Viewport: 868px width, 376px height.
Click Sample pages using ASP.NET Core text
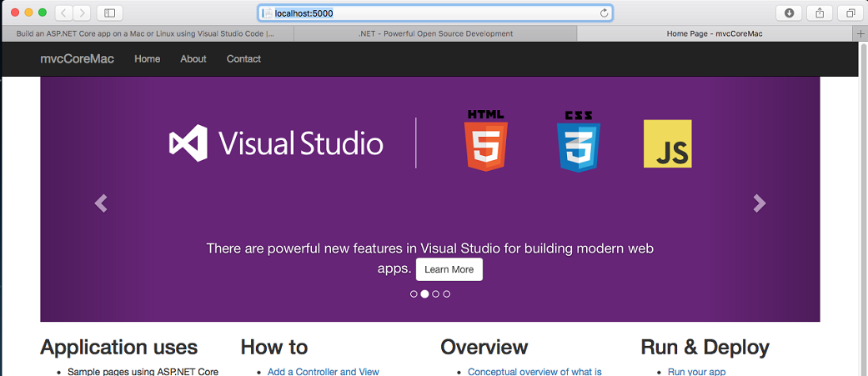pyautogui.click(x=143, y=372)
